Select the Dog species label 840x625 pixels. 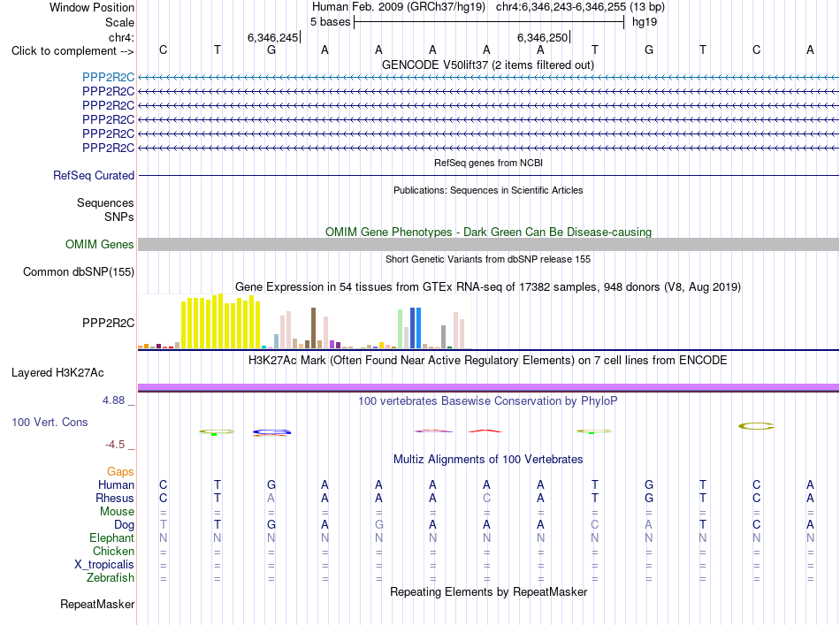pos(124,525)
